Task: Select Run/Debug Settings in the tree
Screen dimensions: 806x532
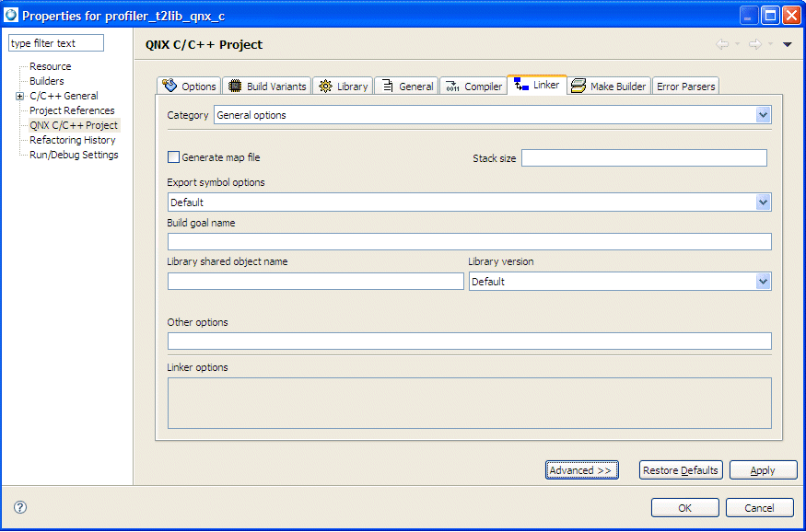Action: tap(74, 155)
